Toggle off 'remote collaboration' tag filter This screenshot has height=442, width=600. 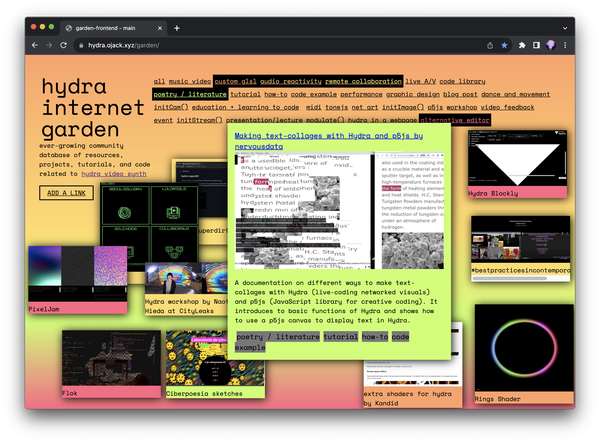pyautogui.click(x=363, y=80)
